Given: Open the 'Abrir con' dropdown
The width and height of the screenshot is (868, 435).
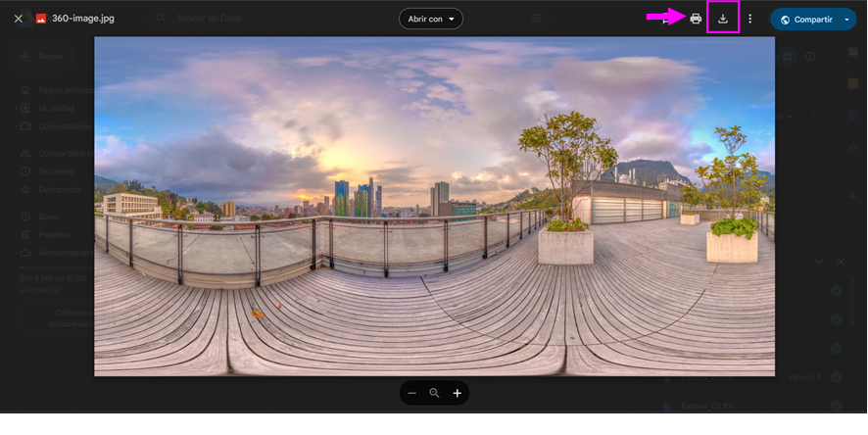Looking at the screenshot, I should click(x=430, y=19).
